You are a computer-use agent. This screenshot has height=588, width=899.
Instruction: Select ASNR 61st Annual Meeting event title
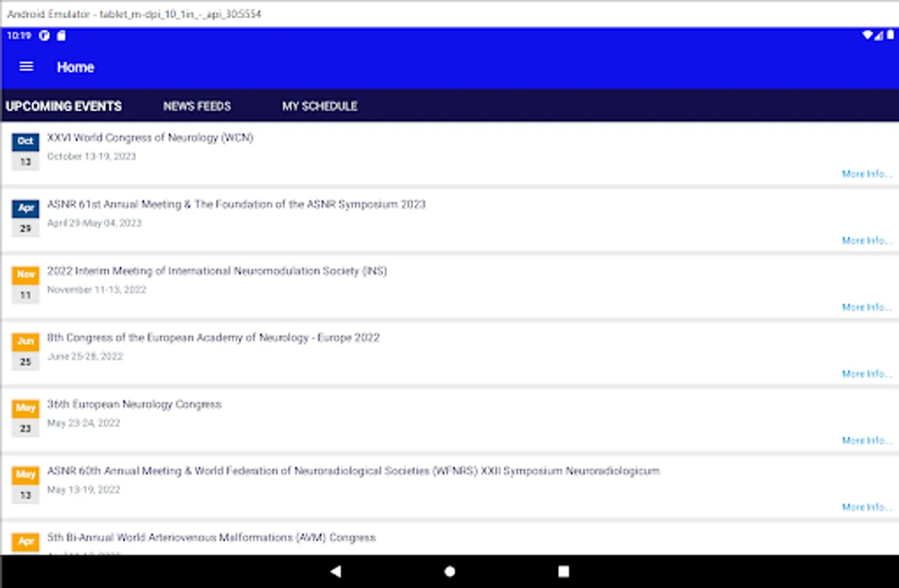pyautogui.click(x=236, y=204)
